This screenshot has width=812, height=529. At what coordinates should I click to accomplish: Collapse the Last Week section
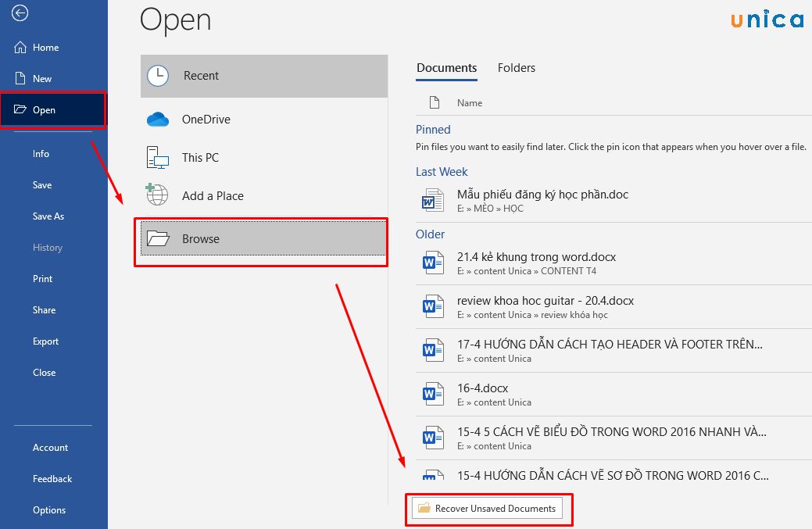click(x=440, y=172)
